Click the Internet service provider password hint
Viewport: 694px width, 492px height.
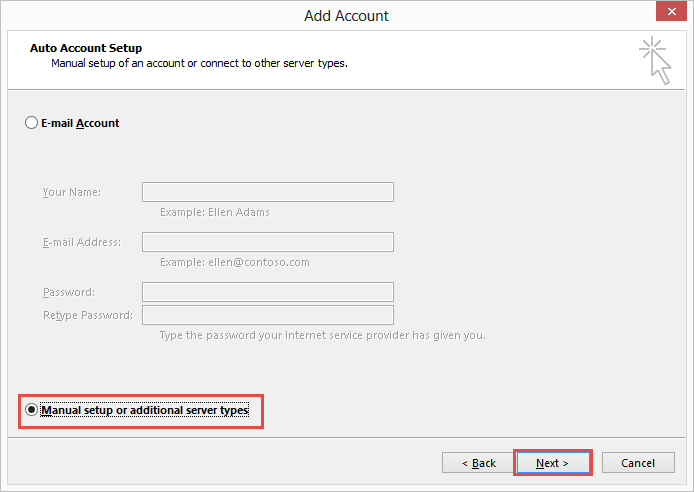pos(322,335)
